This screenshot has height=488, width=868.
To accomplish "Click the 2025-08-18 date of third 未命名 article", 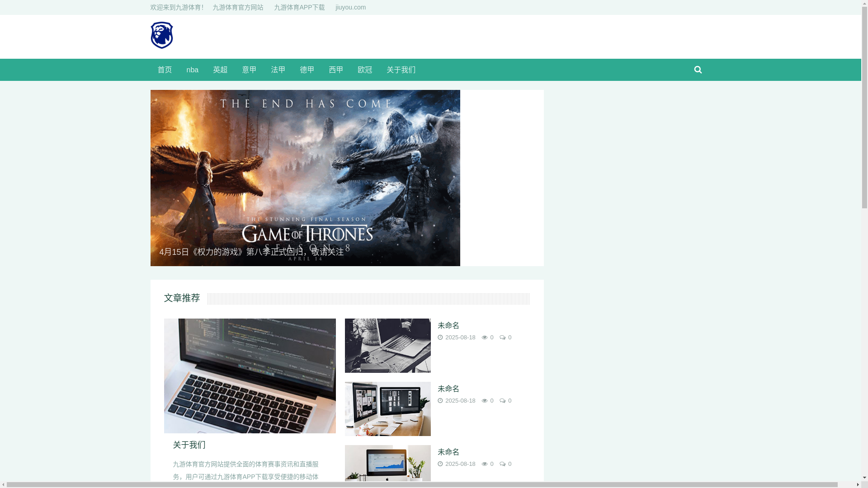I will coord(460,464).
